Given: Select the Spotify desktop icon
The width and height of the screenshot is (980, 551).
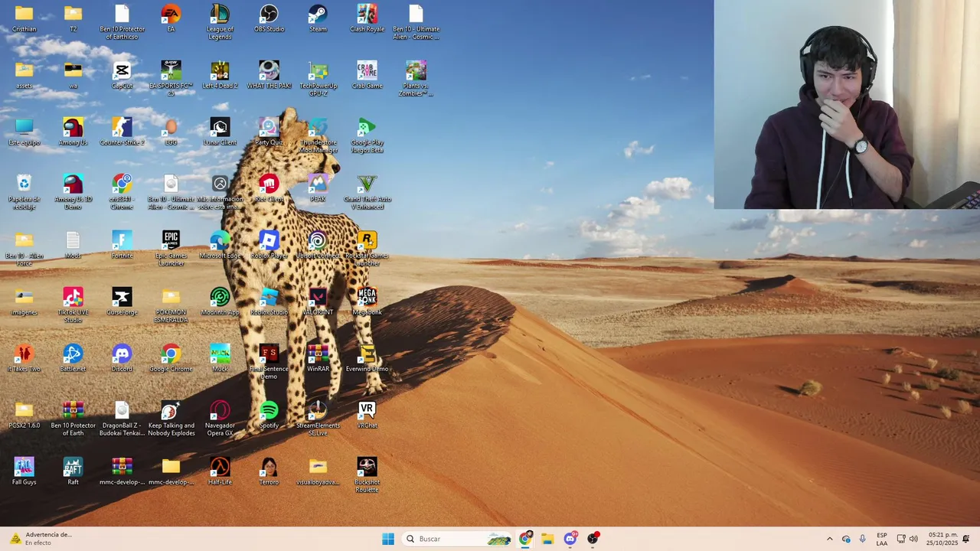Looking at the screenshot, I should [269, 415].
